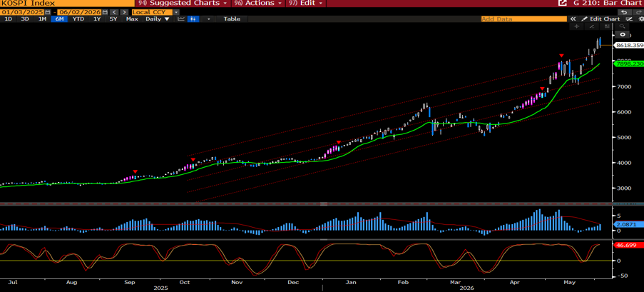The width and height of the screenshot is (644, 292).
Task: Click the end date field 06/02/2026
Action: [79, 12]
